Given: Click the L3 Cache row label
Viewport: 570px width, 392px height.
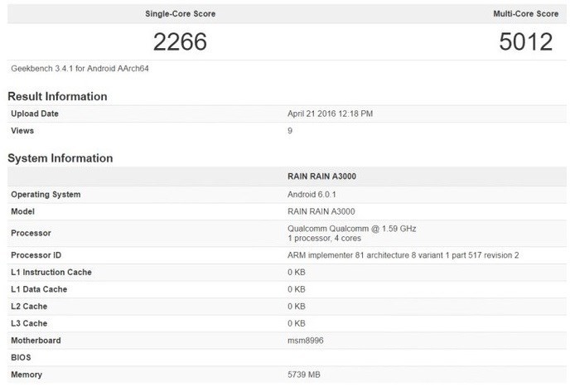Looking at the screenshot, I should click(x=29, y=323).
